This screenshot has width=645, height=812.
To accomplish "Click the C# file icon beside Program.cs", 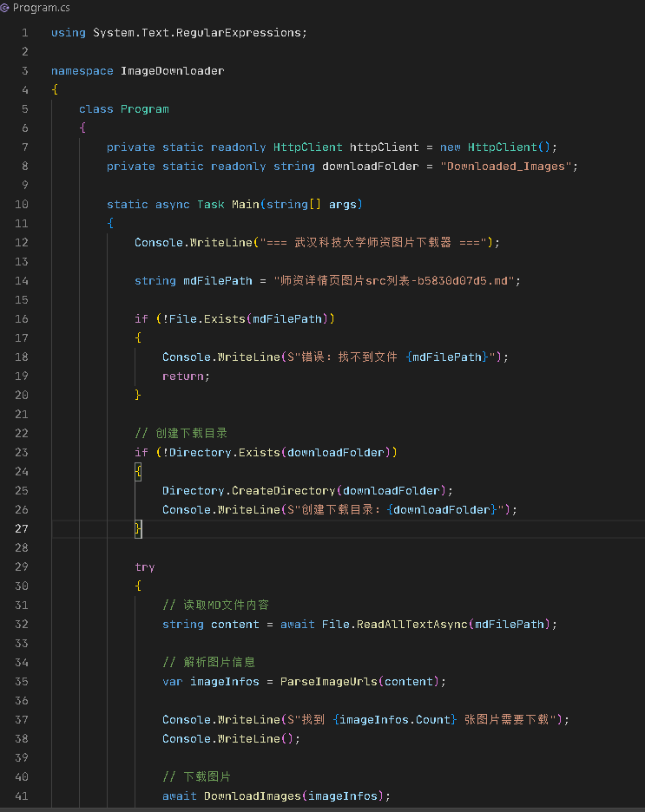I will point(5,8).
